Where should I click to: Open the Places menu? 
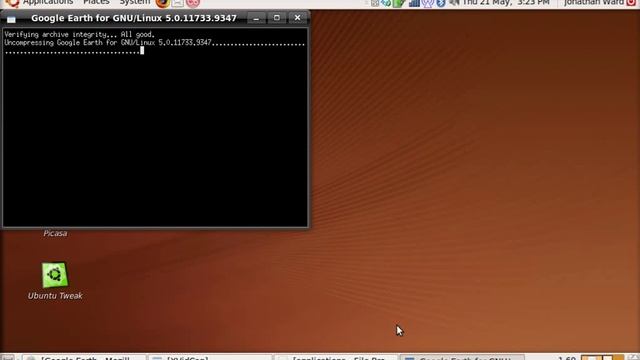point(96,2)
